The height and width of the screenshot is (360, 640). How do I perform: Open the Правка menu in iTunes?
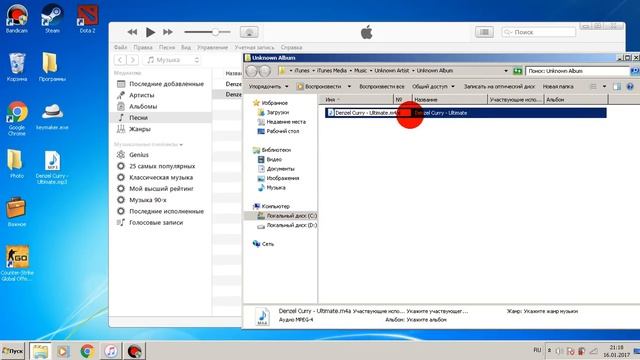[143, 47]
